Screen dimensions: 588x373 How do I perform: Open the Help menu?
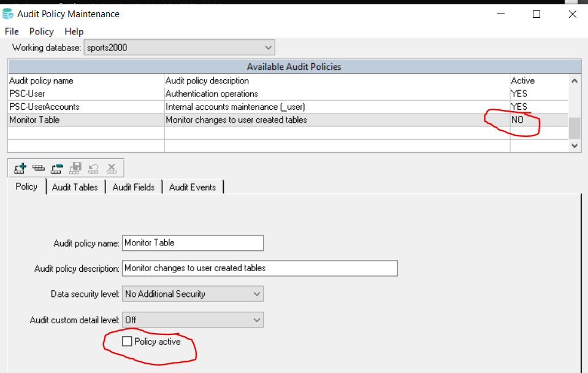point(74,31)
